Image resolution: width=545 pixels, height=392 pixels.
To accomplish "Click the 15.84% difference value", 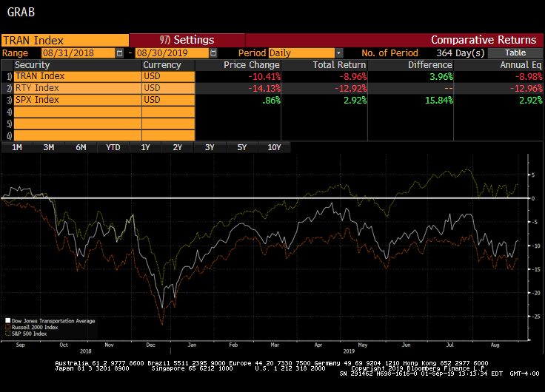I will tap(439, 101).
